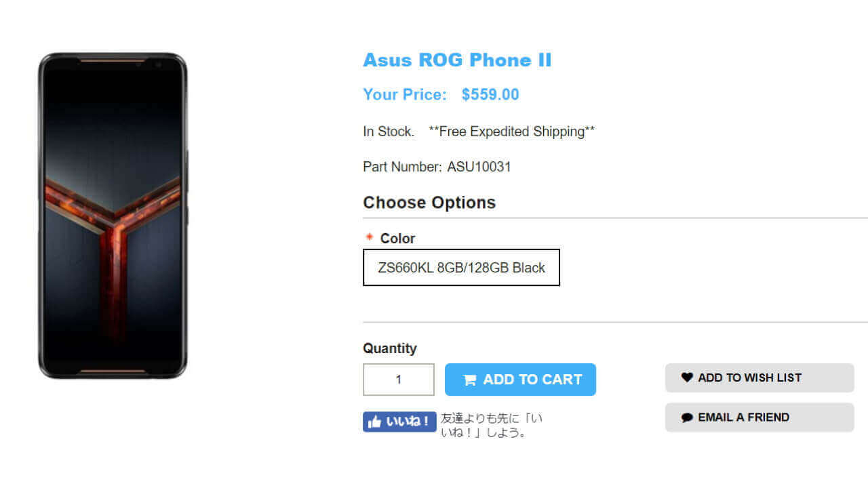Click the part number ASU10031
Image resolution: width=868 pixels, height=488 pixels.
(479, 167)
